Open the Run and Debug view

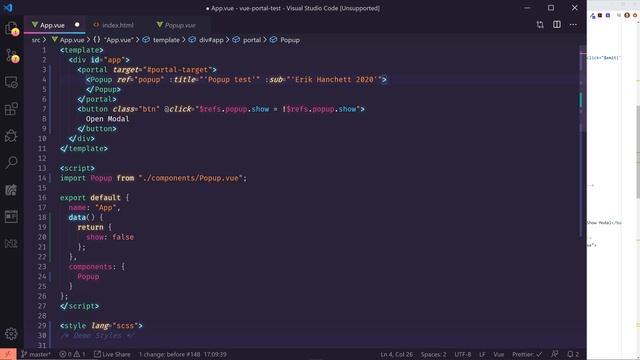click(x=11, y=136)
